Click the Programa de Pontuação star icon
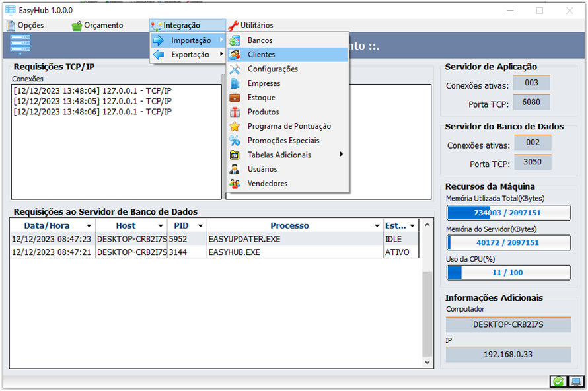This screenshot has height=391, width=588. pyautogui.click(x=235, y=126)
